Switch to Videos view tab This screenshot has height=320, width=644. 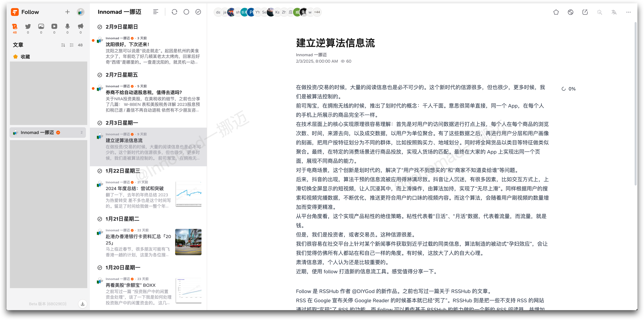[x=54, y=28]
